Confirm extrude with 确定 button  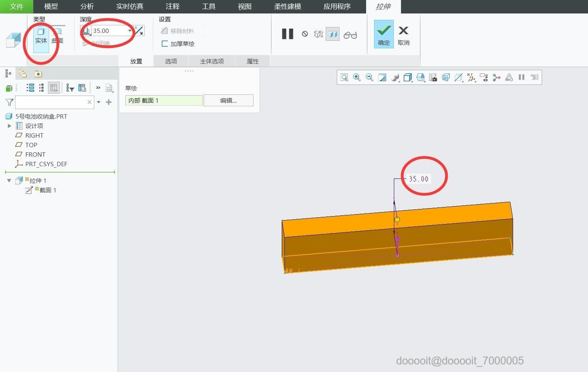point(384,34)
